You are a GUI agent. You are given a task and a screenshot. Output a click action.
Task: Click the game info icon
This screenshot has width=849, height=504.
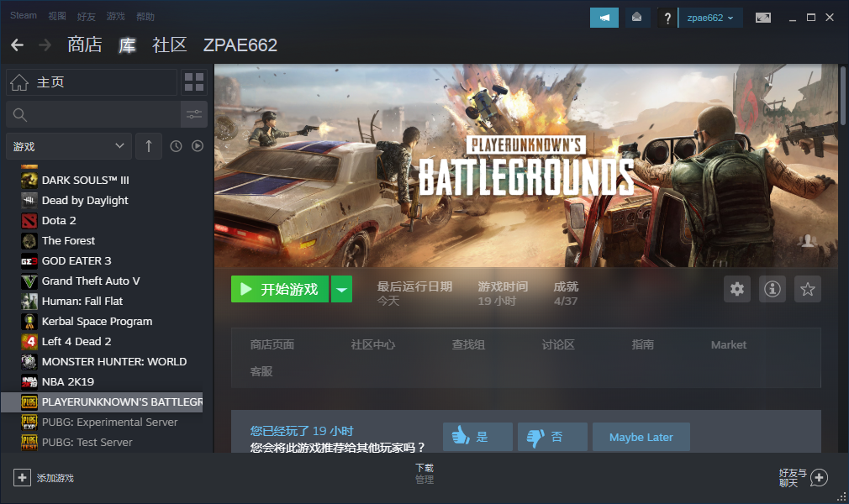(773, 289)
